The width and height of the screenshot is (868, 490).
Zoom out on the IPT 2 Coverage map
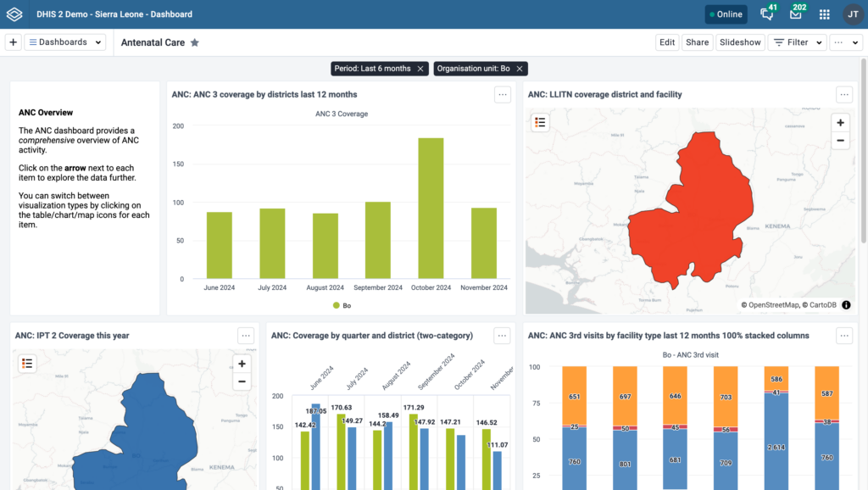pos(242,381)
